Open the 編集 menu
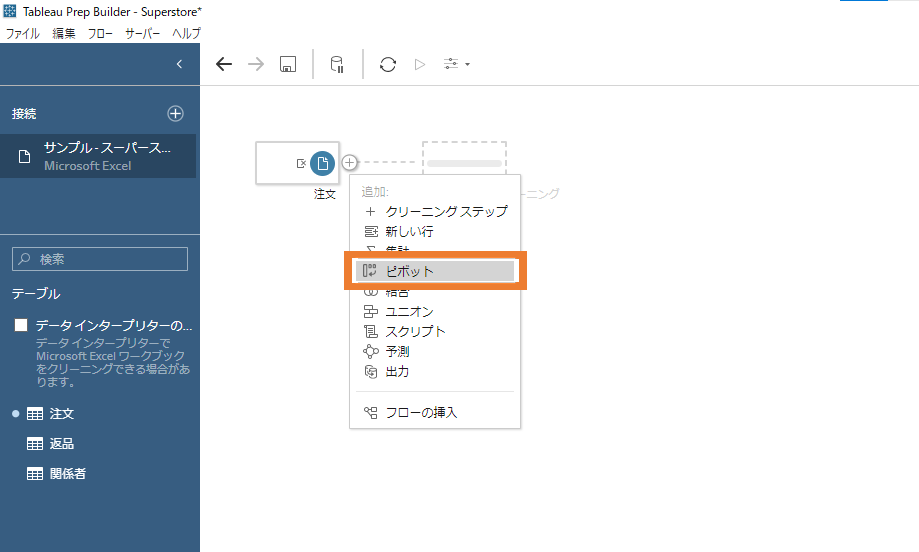919x552 pixels. point(64,33)
